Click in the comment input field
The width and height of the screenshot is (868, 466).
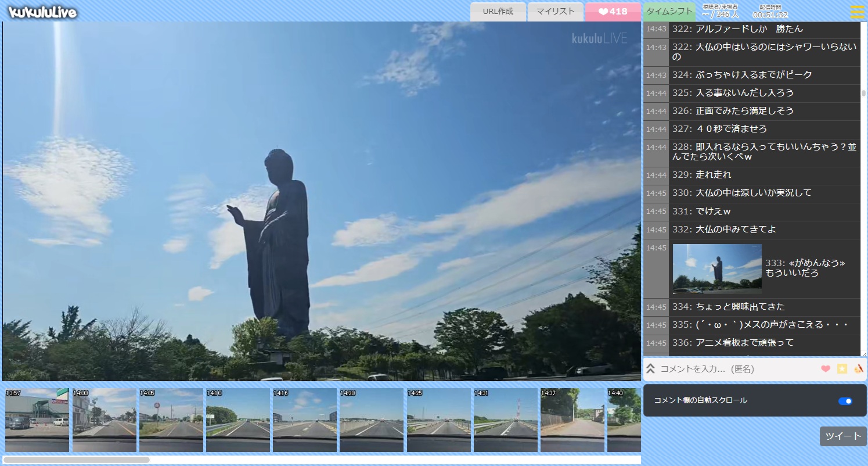click(736, 369)
